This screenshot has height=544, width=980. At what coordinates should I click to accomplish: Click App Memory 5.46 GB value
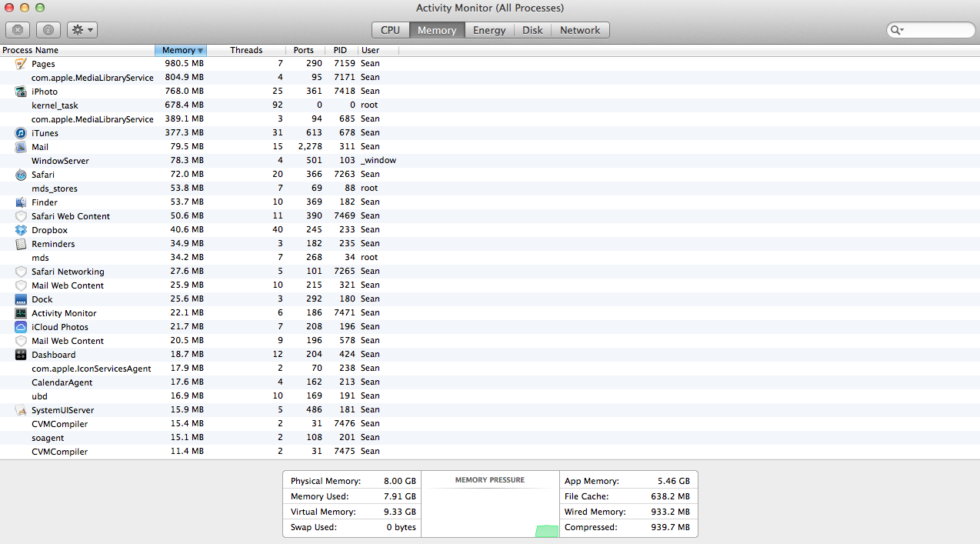tap(674, 481)
